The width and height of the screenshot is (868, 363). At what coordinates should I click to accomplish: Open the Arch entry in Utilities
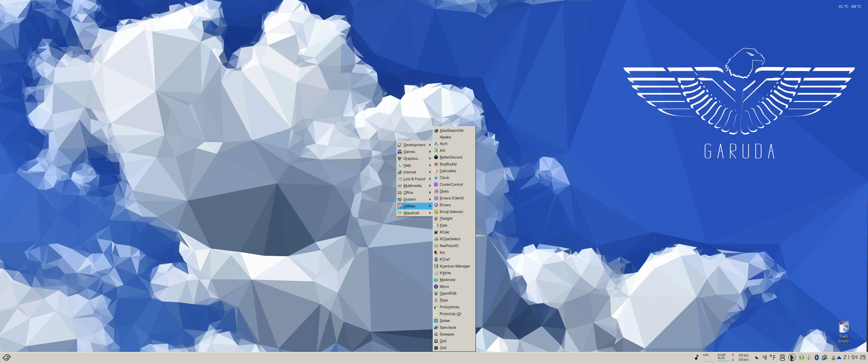(454, 144)
